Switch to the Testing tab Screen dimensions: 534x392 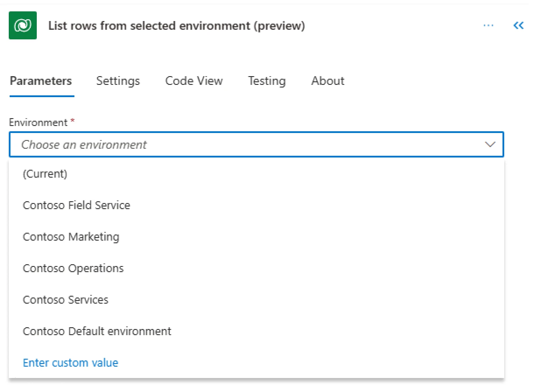point(267,81)
